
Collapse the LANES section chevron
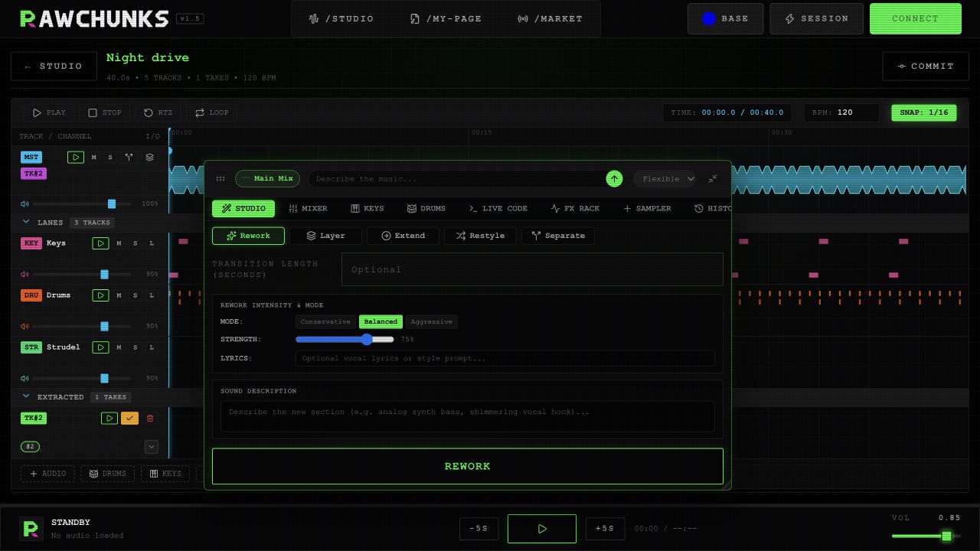tap(26, 222)
